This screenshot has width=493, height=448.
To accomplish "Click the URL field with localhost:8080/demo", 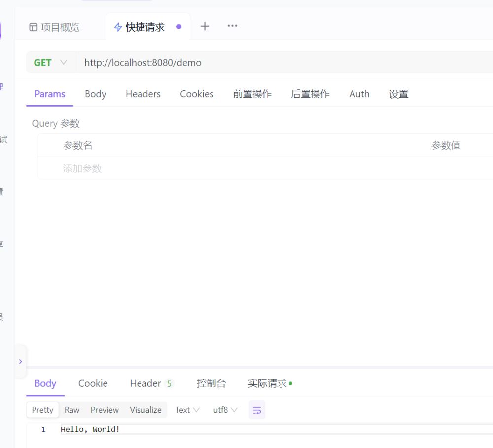I will click(284, 62).
